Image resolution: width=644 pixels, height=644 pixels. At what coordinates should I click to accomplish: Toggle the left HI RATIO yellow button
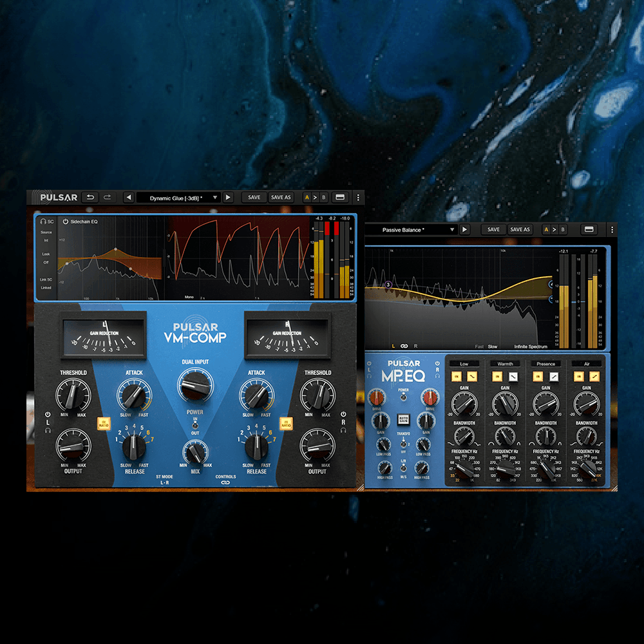pyautogui.click(x=104, y=424)
